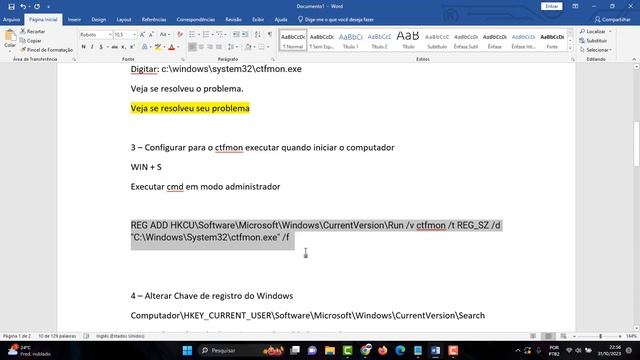This screenshot has height=360, width=640.
Task: Switch to web layout view in status bar
Action: [563, 336]
